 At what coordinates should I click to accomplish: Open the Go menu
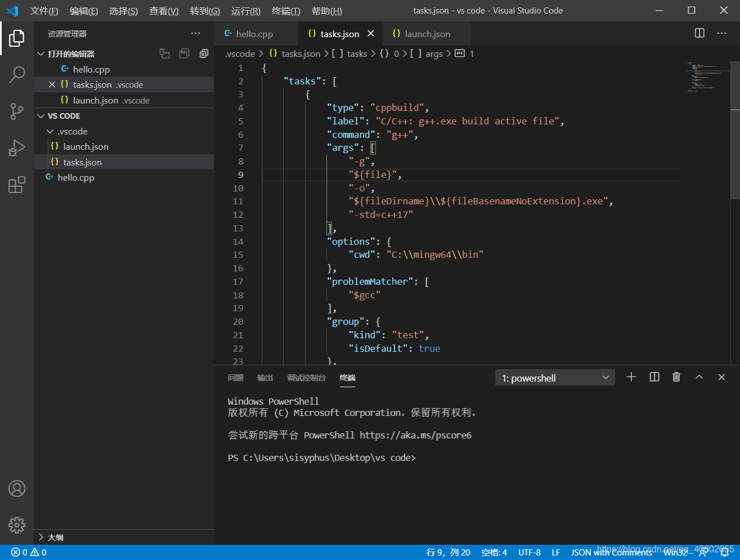coord(205,11)
